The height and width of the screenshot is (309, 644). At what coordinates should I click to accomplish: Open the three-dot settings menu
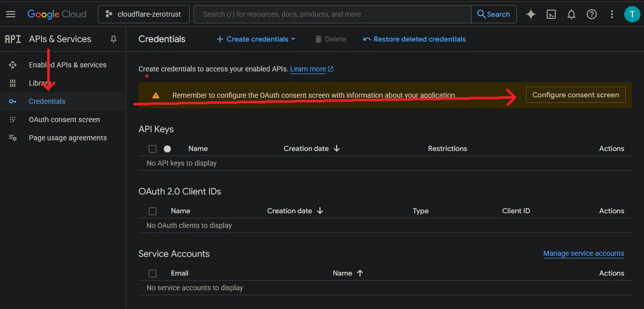pos(612,14)
